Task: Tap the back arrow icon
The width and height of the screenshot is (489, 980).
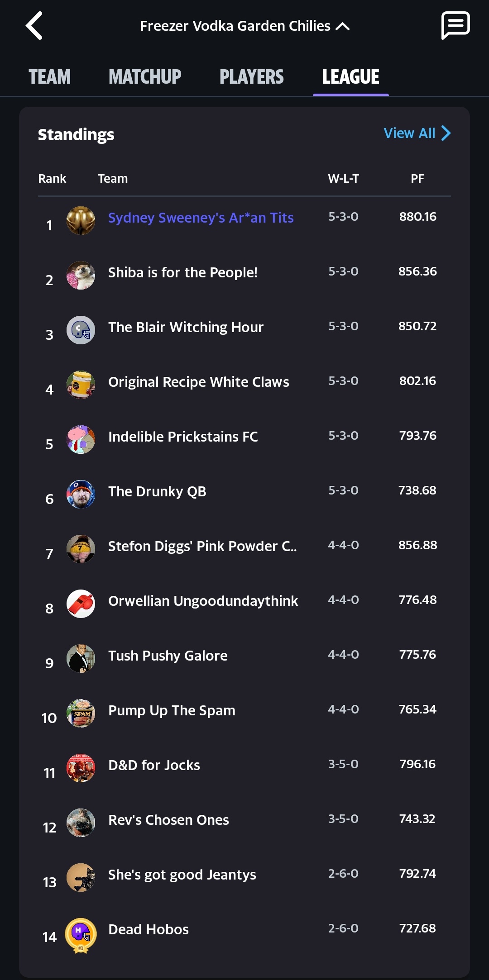Action: (34, 26)
